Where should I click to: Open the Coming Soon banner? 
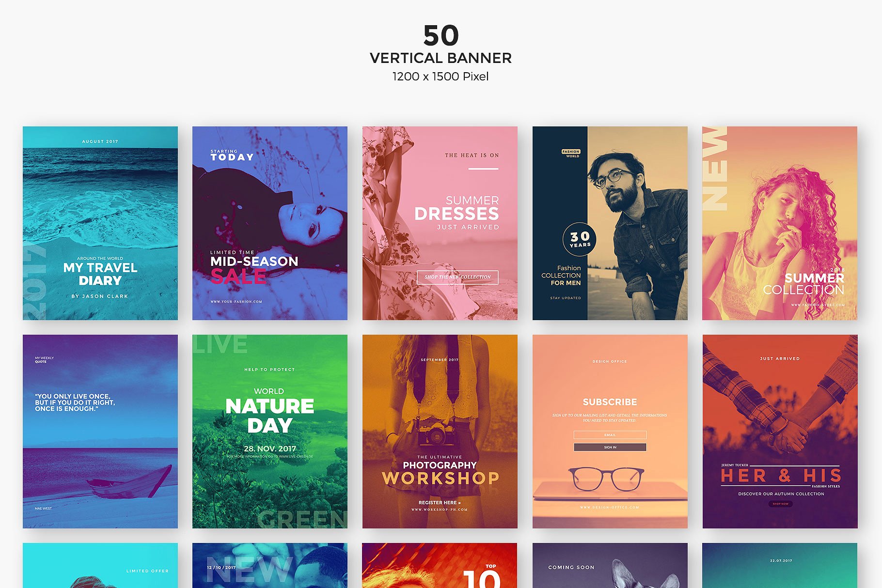(610, 567)
